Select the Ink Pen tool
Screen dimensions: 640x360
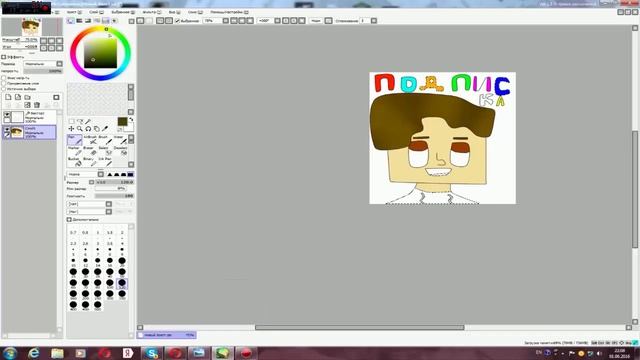point(105,162)
